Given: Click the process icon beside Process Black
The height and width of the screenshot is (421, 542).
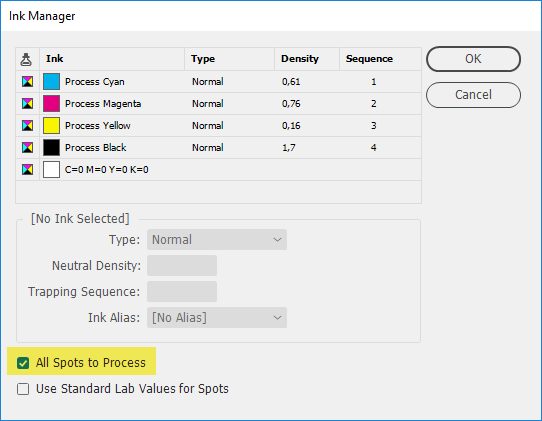Looking at the screenshot, I should pos(28,148).
